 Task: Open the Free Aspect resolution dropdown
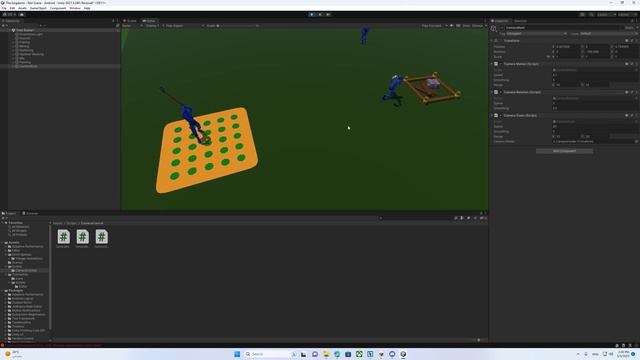tap(183, 25)
